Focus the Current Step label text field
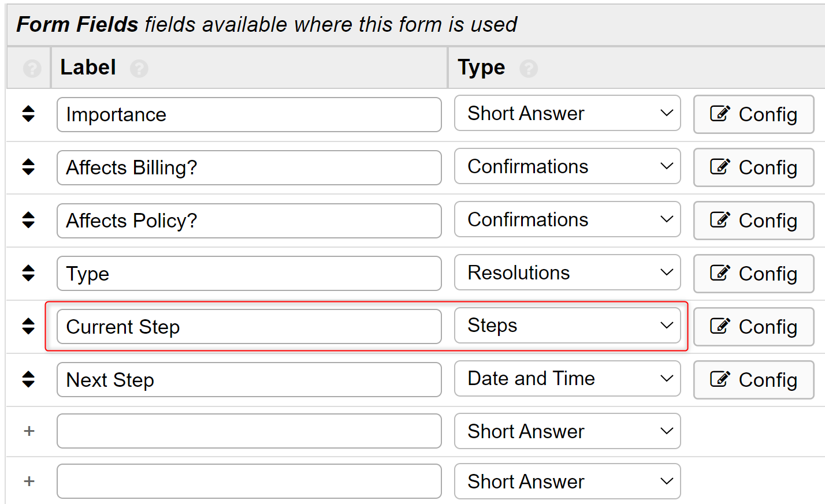The image size is (825, 504). tap(249, 327)
